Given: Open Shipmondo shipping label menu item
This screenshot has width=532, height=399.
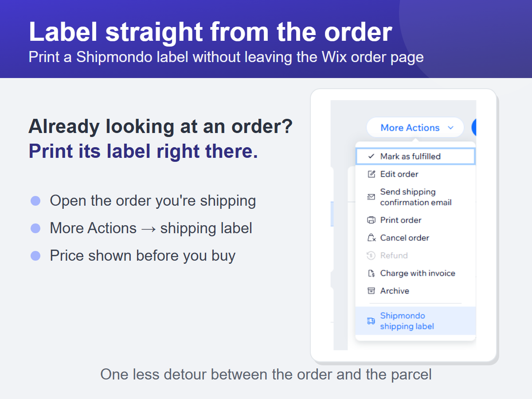Looking at the screenshot, I should (x=415, y=321).
